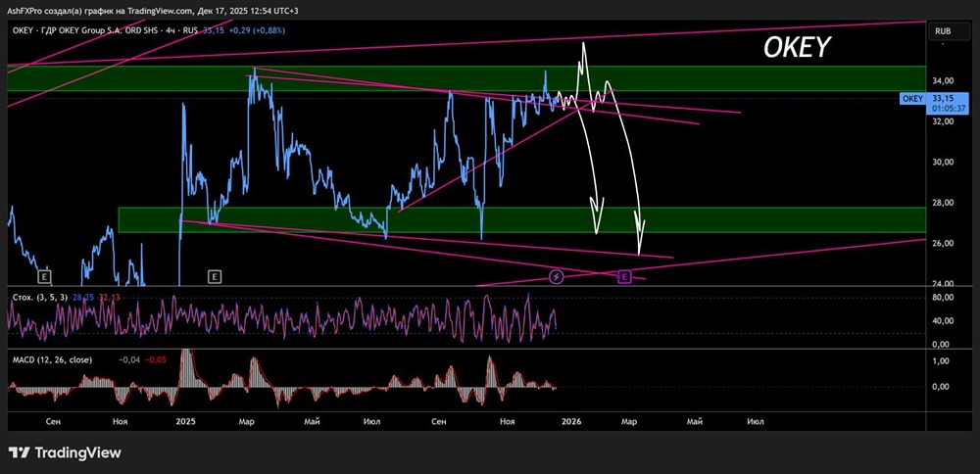Click the Stochastic value 28,25
The image size is (980, 474).
pos(82,298)
